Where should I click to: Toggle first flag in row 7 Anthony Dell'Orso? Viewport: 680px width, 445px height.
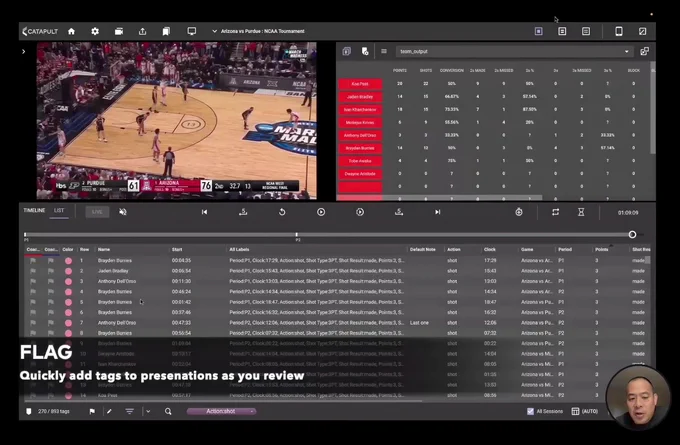(x=33, y=323)
